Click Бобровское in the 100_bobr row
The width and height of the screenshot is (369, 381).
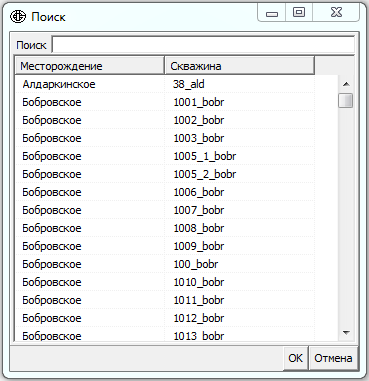pyautogui.click(x=52, y=264)
